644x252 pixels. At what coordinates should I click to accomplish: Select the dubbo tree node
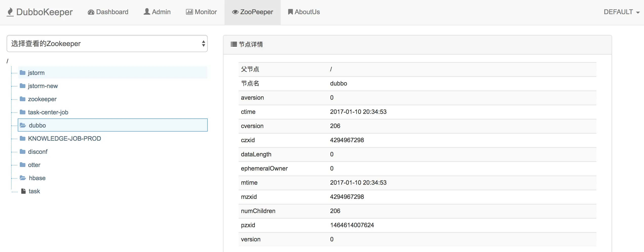coord(113,125)
